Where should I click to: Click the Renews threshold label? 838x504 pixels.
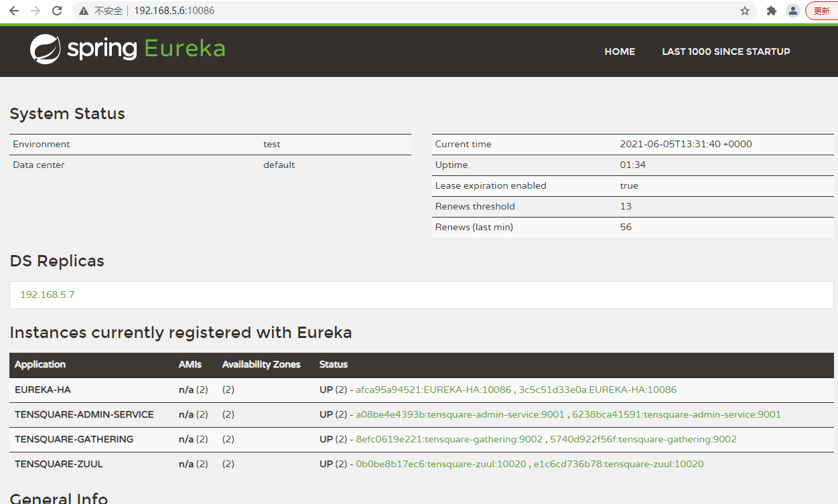point(476,206)
